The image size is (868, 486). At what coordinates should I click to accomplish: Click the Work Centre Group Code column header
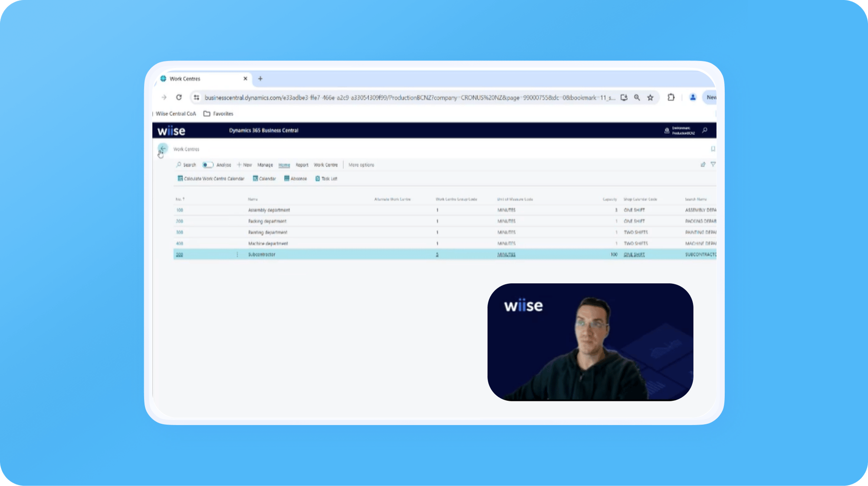tap(456, 199)
